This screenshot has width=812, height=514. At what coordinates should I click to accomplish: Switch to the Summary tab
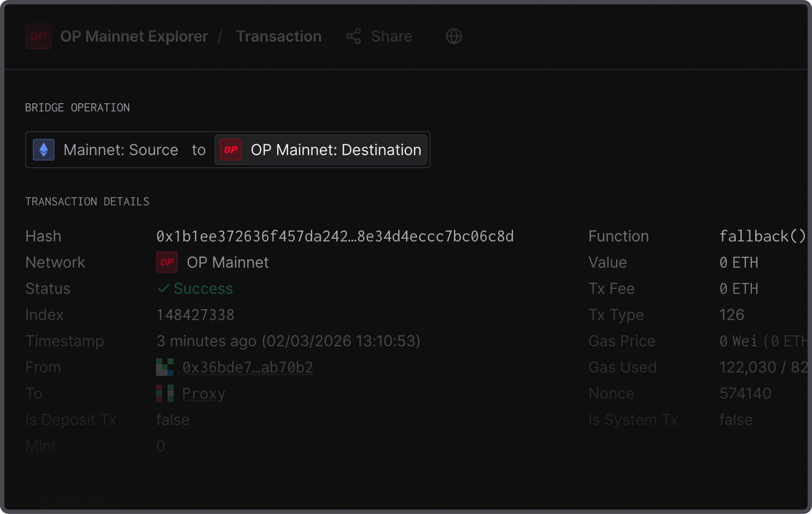pos(75,501)
